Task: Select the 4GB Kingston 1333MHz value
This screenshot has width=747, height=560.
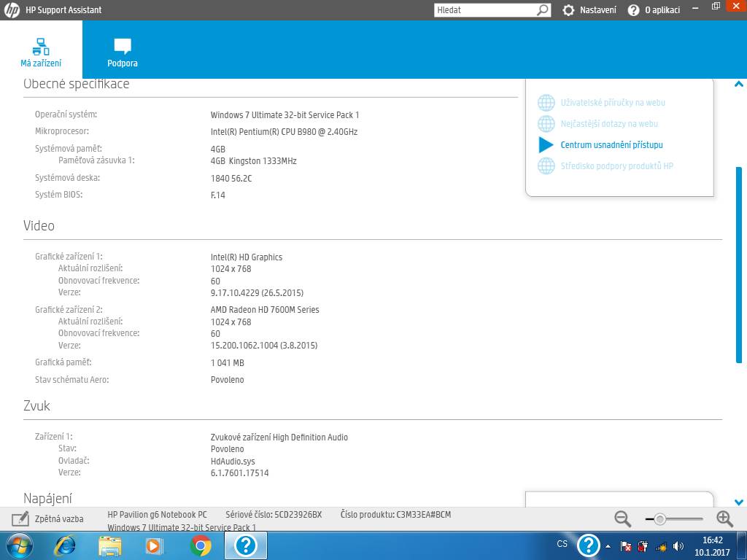Action: pos(253,161)
